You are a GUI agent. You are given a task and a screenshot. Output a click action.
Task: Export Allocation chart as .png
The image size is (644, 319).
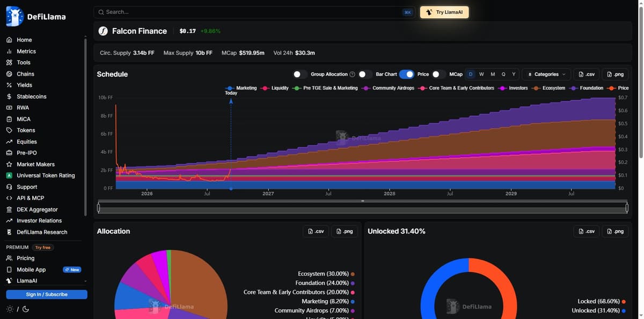tap(345, 232)
